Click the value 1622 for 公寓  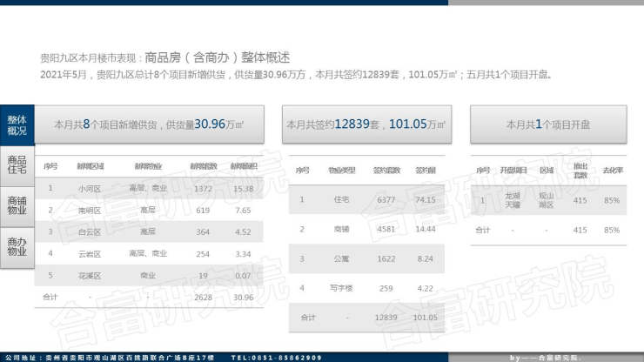point(386,258)
